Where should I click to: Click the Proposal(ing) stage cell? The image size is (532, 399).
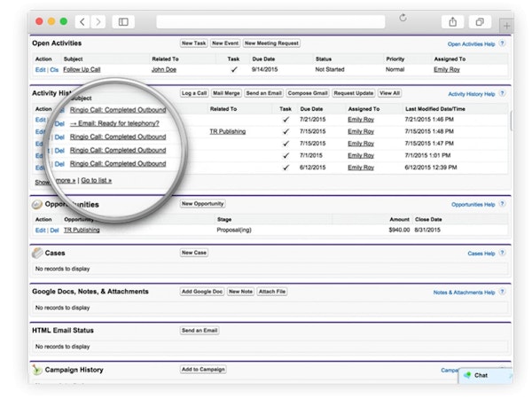click(234, 230)
